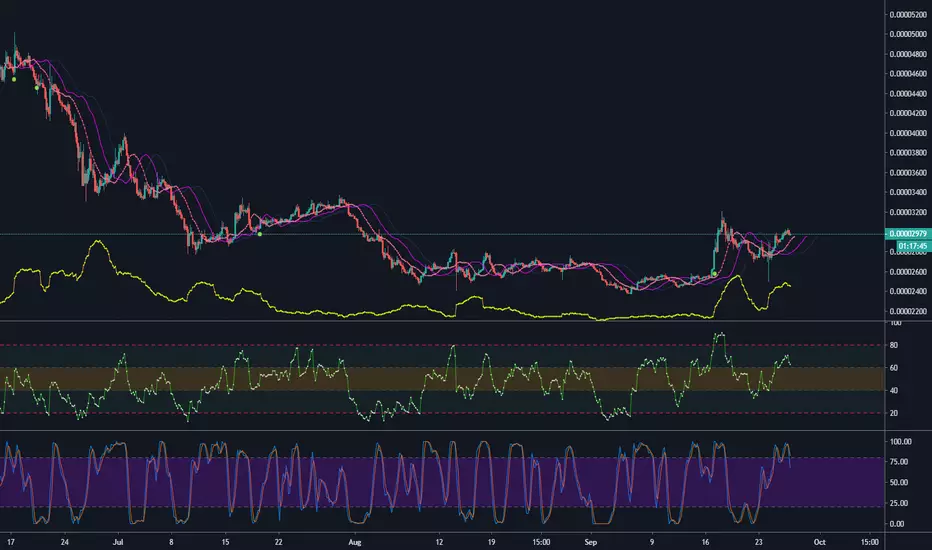Click RSI scale level 20
932x550 pixels.
pos(894,413)
